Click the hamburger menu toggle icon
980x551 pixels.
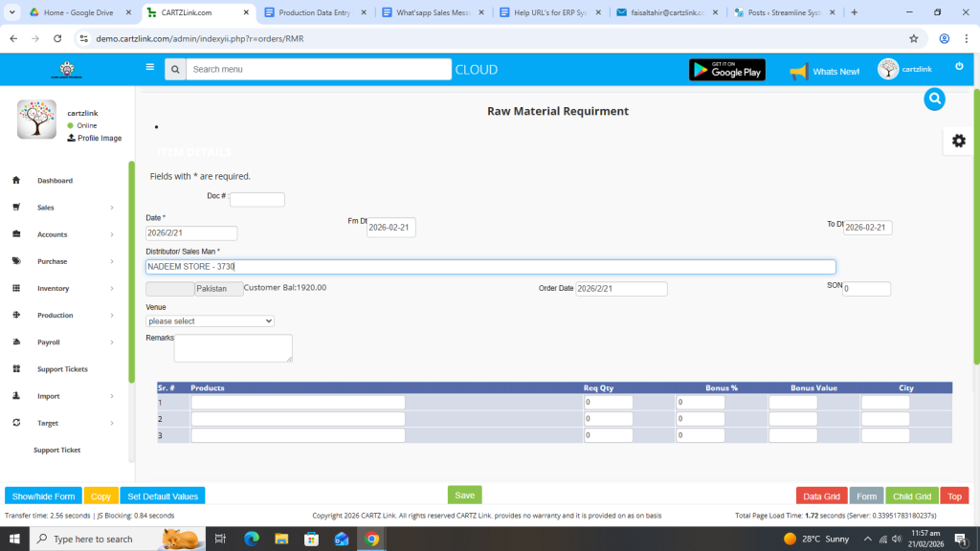149,68
